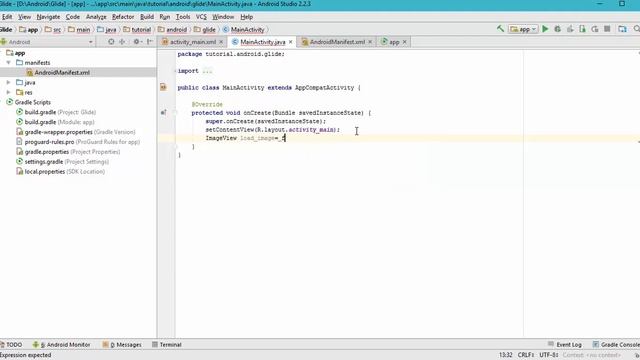Open the Android Monitor tool window
The height and width of the screenshot is (360, 640).
pos(62,344)
